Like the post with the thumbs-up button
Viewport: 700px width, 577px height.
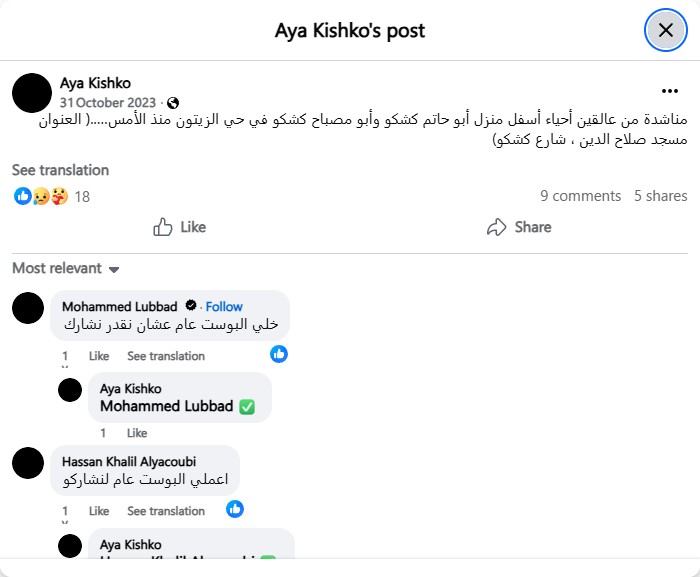point(180,227)
